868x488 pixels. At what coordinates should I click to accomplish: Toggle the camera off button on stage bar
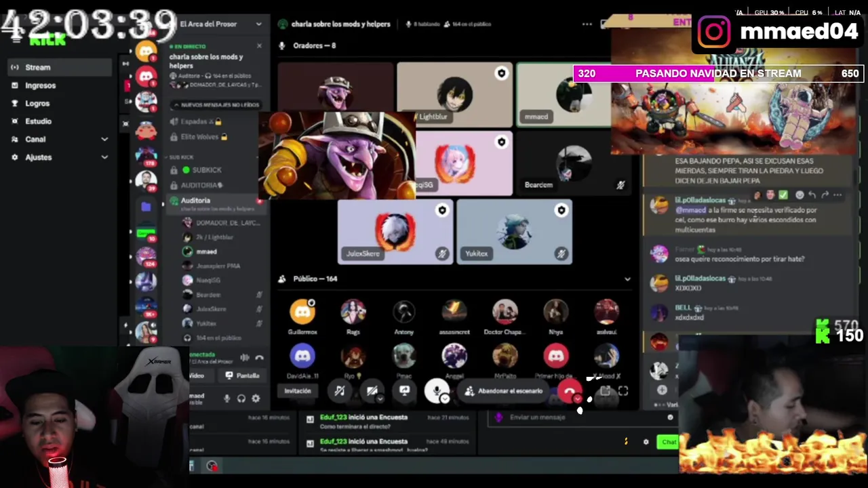coord(371,391)
